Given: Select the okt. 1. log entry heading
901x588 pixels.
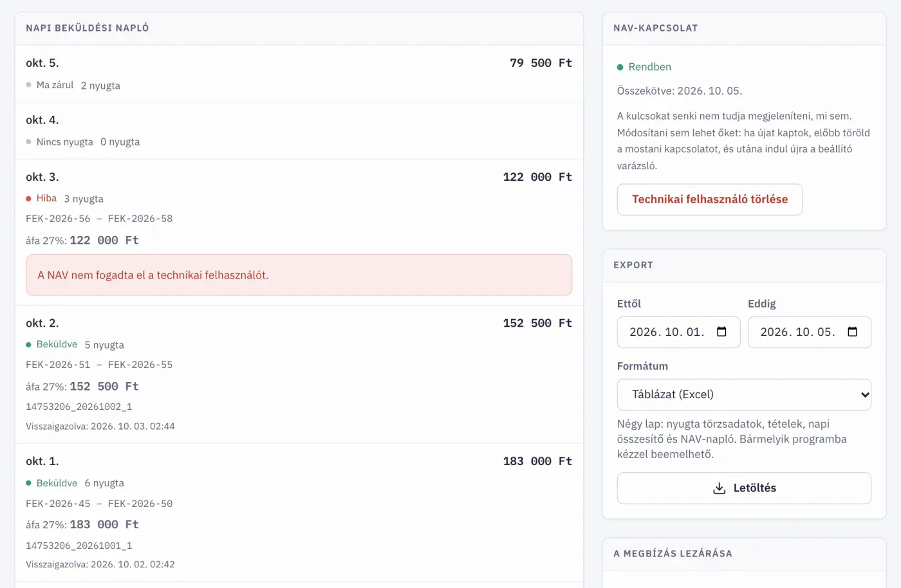Looking at the screenshot, I should click(42, 461).
